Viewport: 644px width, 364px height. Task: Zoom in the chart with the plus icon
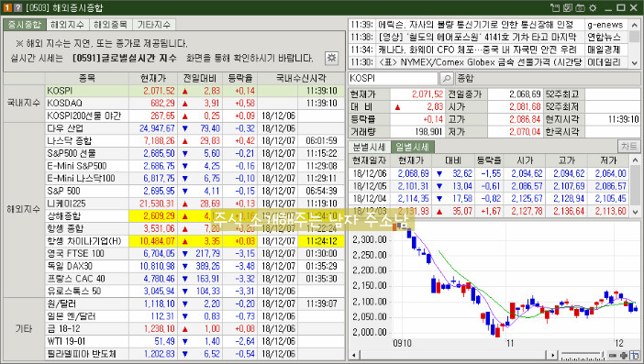tap(624, 356)
